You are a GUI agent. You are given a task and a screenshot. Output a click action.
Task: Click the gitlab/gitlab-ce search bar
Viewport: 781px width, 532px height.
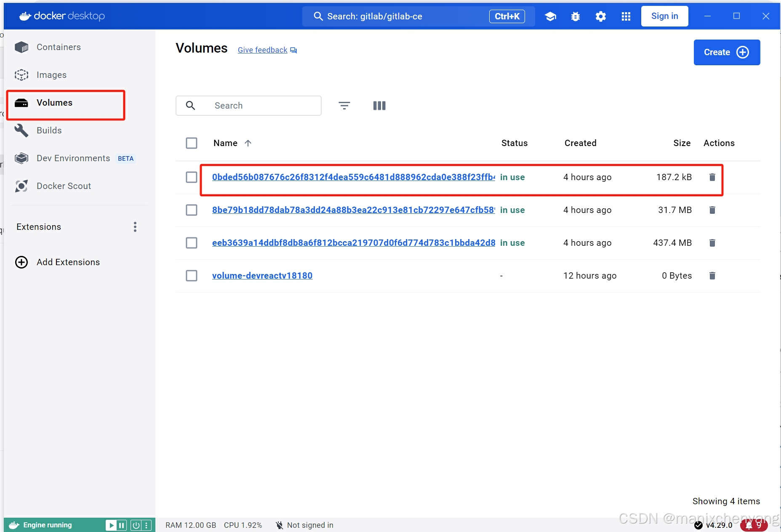pos(418,16)
